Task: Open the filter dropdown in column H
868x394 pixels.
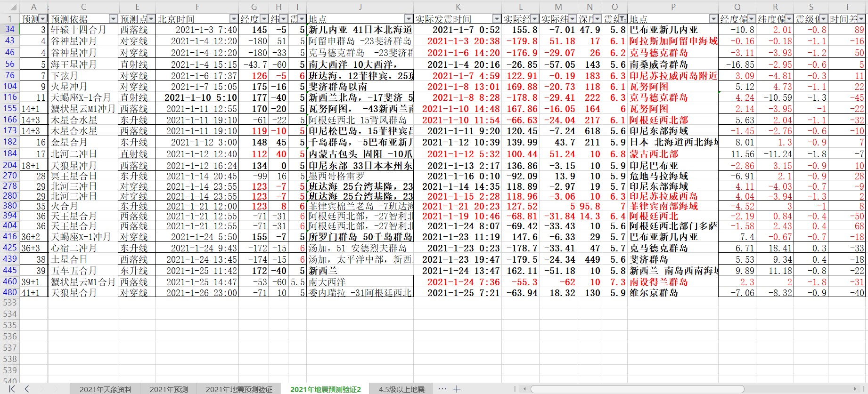Action: pyautogui.click(x=283, y=19)
